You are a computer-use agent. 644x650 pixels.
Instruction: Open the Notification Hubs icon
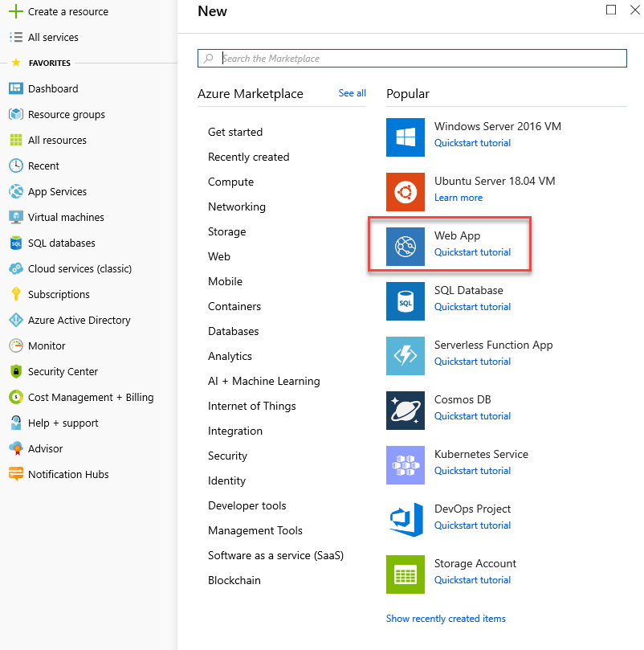16,474
